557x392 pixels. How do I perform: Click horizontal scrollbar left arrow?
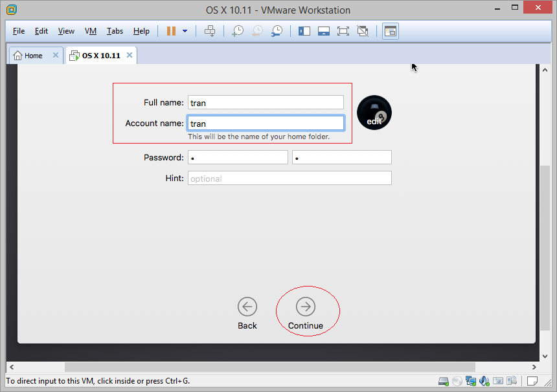pyautogui.click(x=12, y=367)
